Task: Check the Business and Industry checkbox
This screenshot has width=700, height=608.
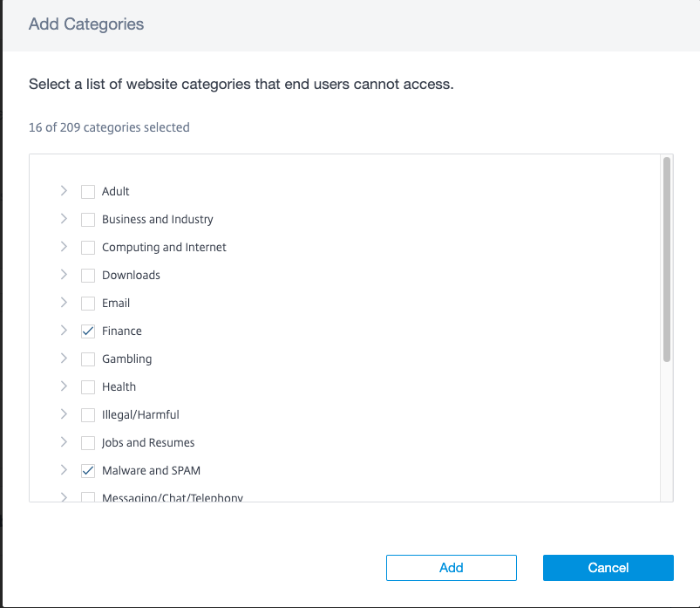Action: click(x=88, y=220)
